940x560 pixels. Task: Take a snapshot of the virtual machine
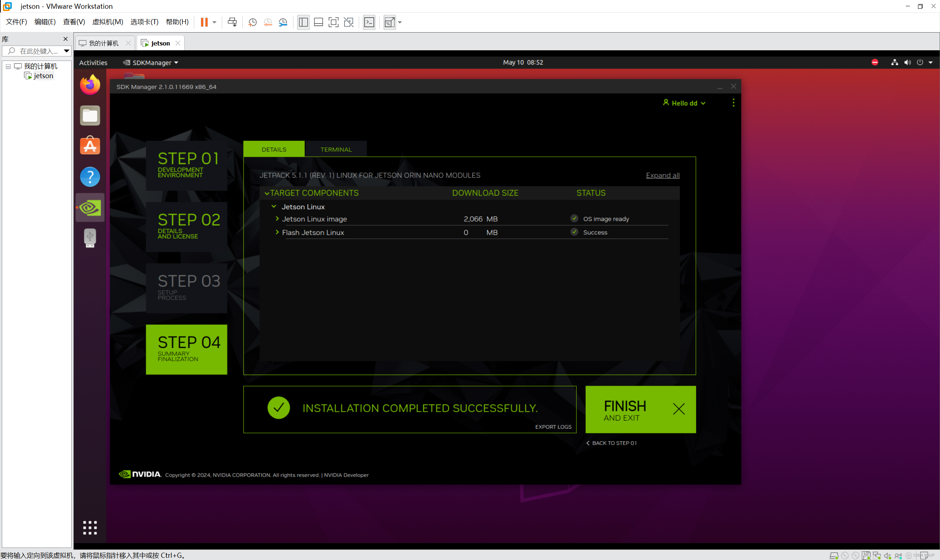[x=252, y=22]
